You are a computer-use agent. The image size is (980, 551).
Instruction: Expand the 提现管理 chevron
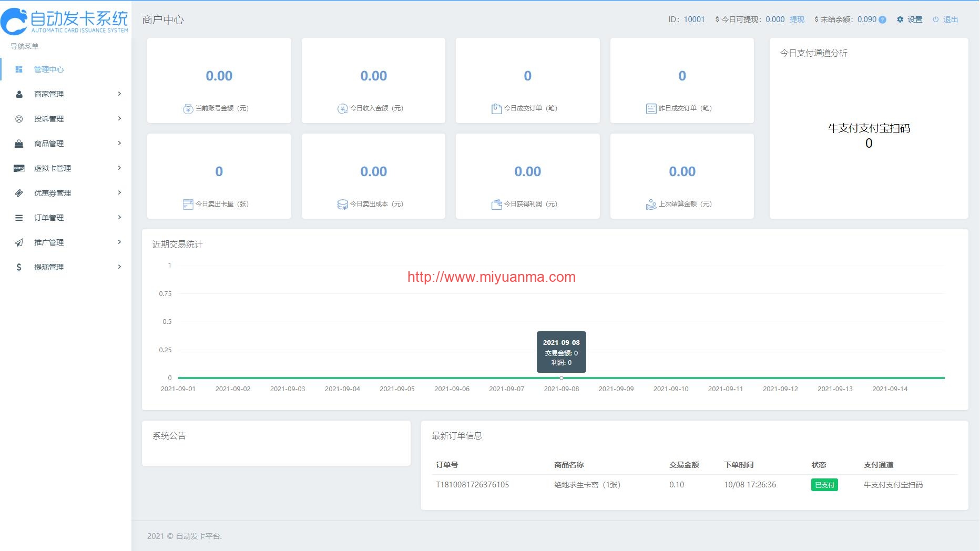coord(119,267)
